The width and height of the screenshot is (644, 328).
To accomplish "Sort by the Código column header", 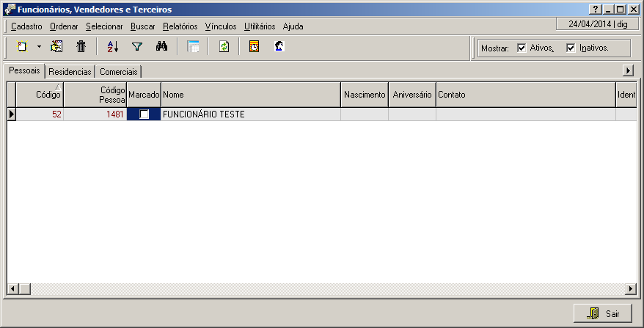I will (x=40, y=95).
